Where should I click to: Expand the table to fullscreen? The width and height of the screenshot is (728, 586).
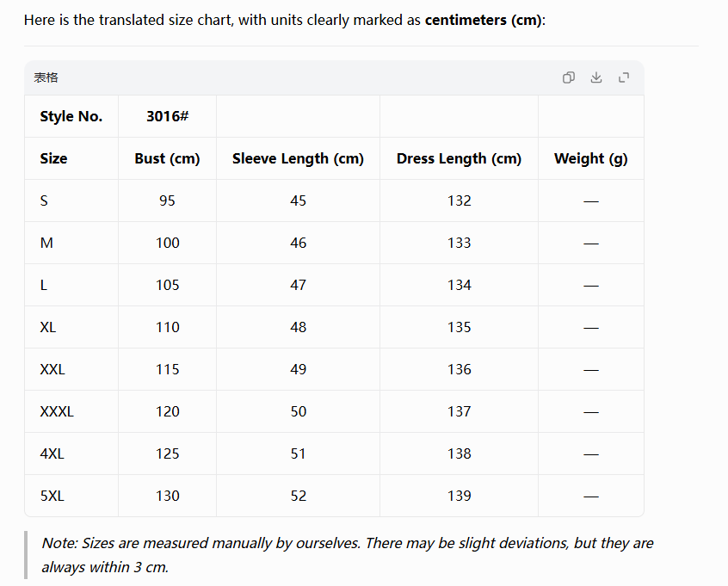pos(624,77)
